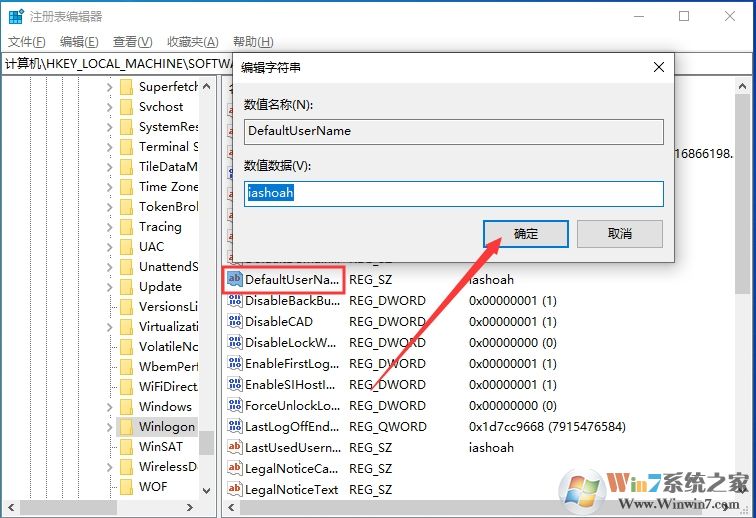This screenshot has height=518, width=756.
Task: Click the string icon of LegalNoticeText value
Action: [235, 489]
